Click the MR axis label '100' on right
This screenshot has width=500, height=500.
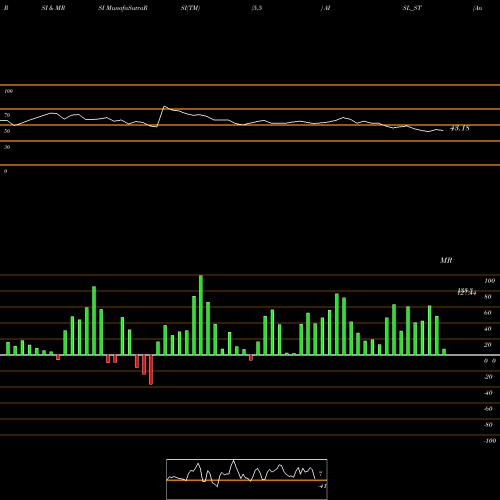(489, 281)
